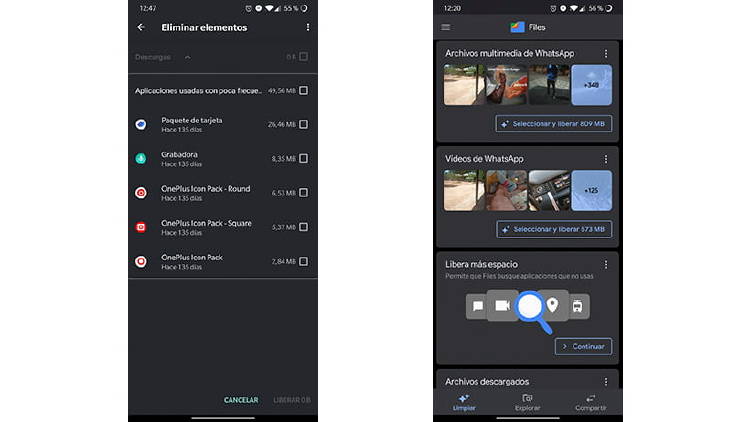Viewport: 750px width, 422px height.
Task: Click 'OnePlus Icon Pack - Square' label
Action: point(206,223)
